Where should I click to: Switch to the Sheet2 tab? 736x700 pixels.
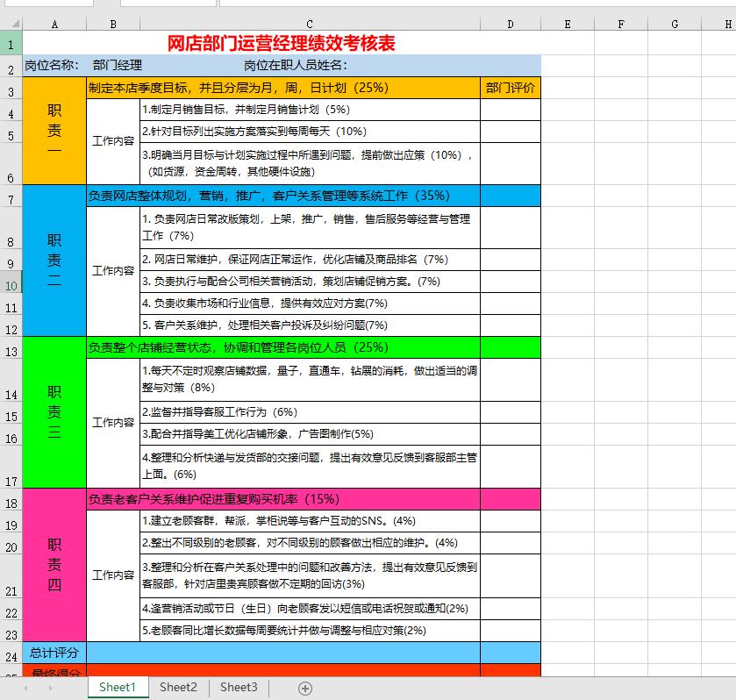coord(178,689)
